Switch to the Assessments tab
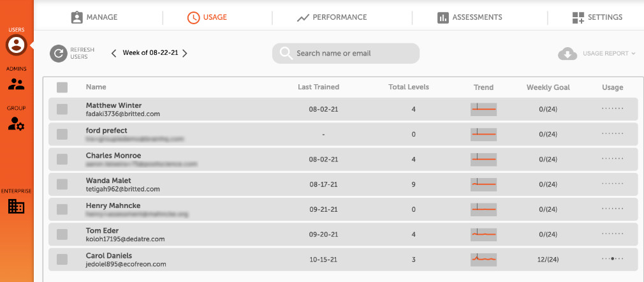 (x=470, y=17)
